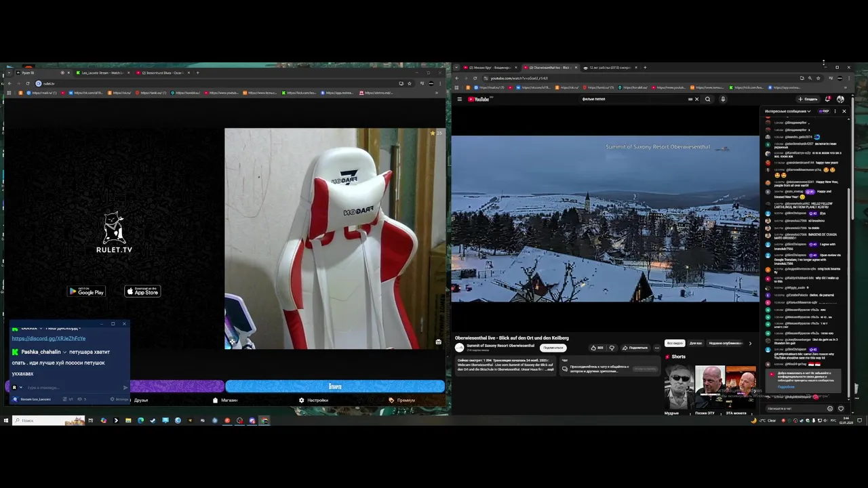868x488 pixels.
Task: Open the Pashka_chahalin user dropdown chevron
Action: pyautogui.click(x=65, y=352)
